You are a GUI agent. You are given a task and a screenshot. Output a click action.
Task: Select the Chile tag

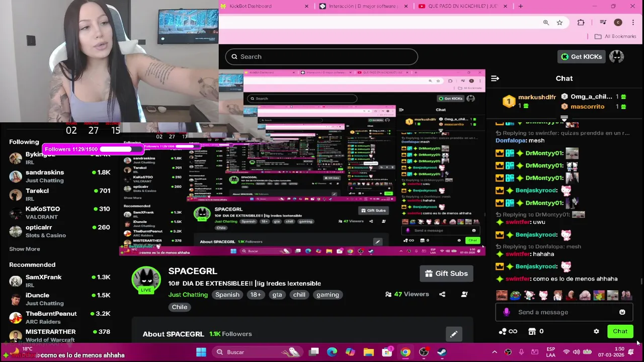pos(180,307)
